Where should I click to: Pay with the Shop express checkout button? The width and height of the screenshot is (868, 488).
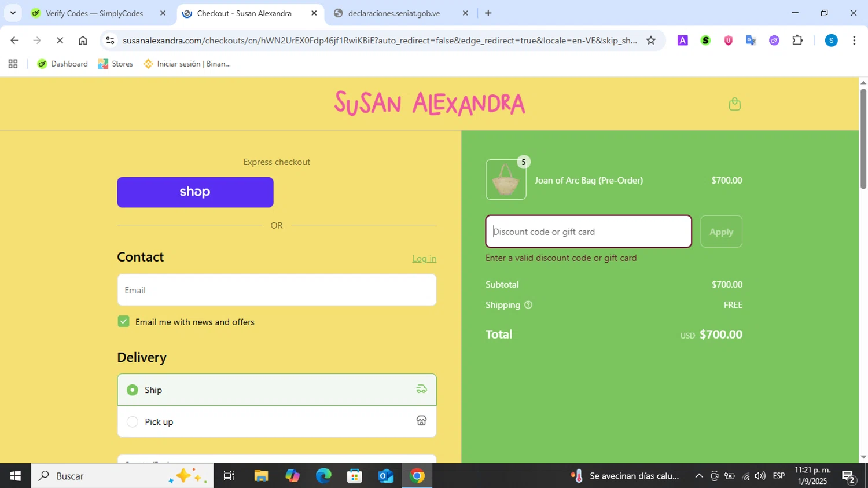(195, 192)
